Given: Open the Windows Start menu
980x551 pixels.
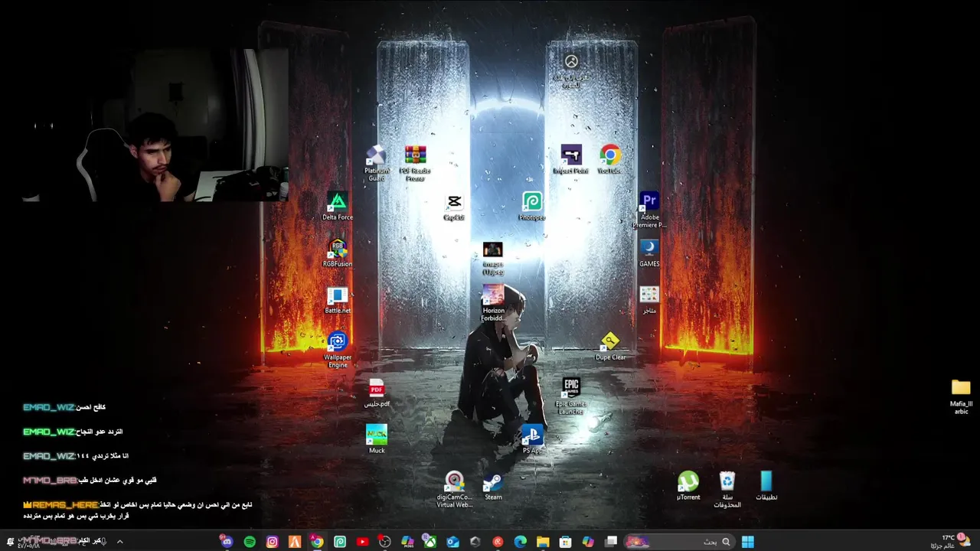Looking at the screenshot, I should [748, 542].
